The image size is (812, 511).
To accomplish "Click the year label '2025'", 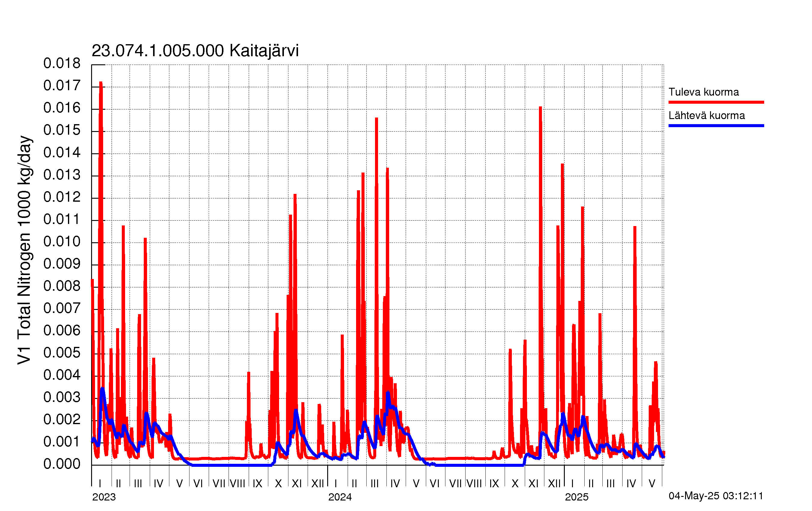I will point(577,497).
